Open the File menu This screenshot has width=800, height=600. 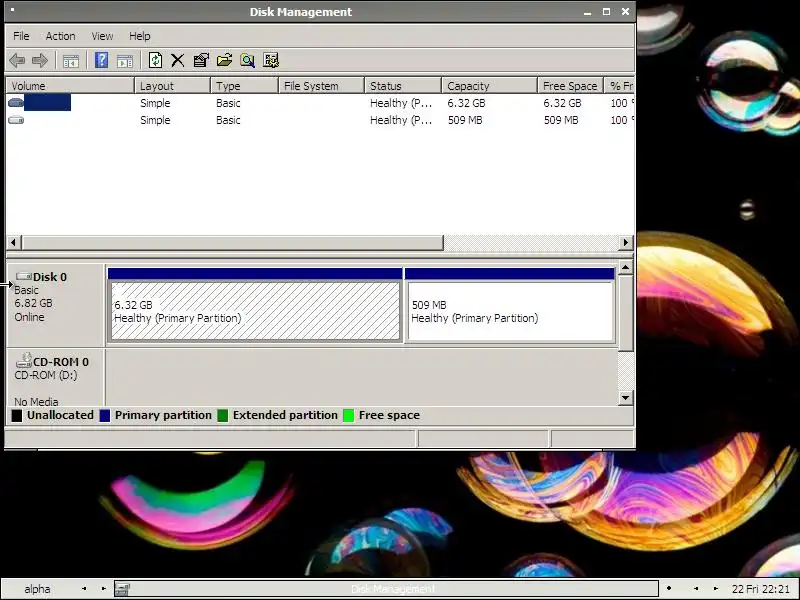[x=21, y=36]
